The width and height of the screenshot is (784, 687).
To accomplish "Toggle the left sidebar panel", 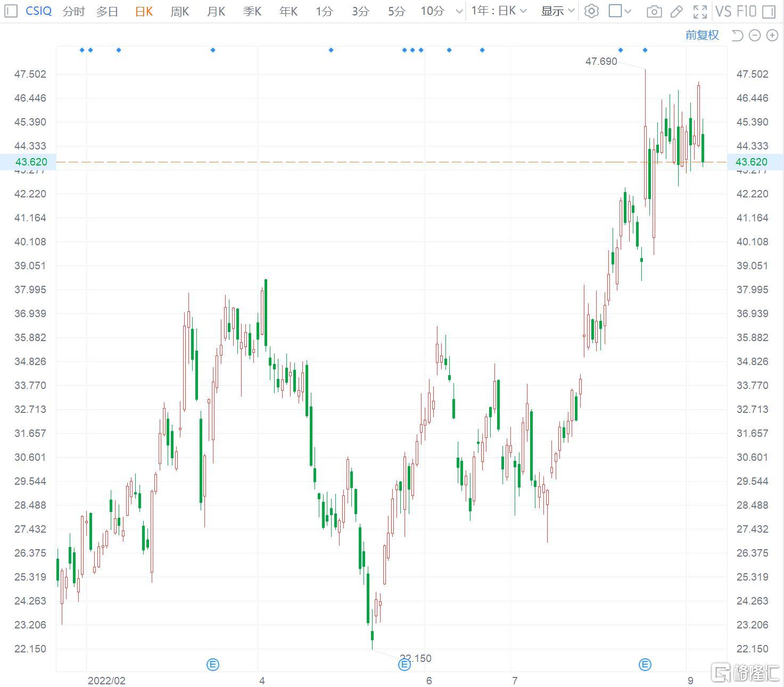I will click(x=11, y=11).
